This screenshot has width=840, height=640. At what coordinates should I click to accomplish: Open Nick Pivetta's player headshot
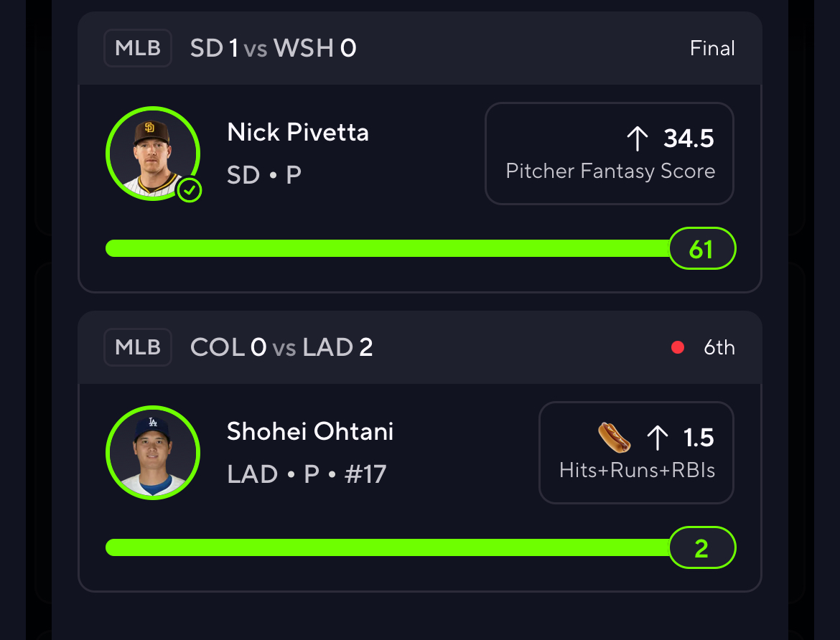coord(153,154)
